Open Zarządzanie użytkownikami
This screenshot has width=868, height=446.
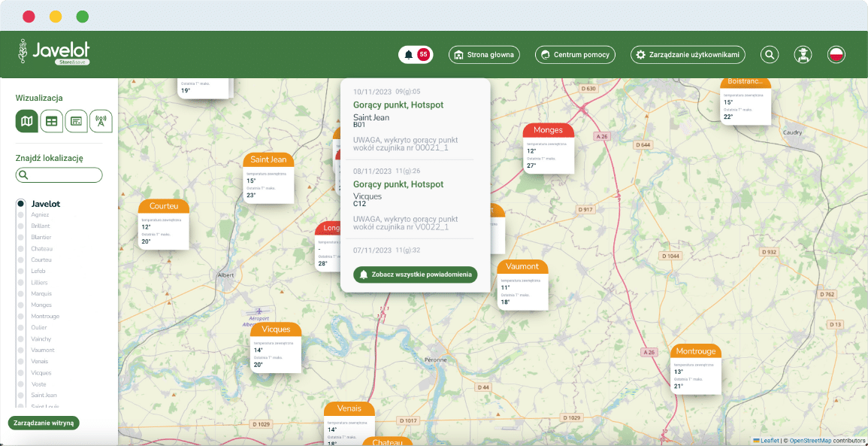(688, 55)
